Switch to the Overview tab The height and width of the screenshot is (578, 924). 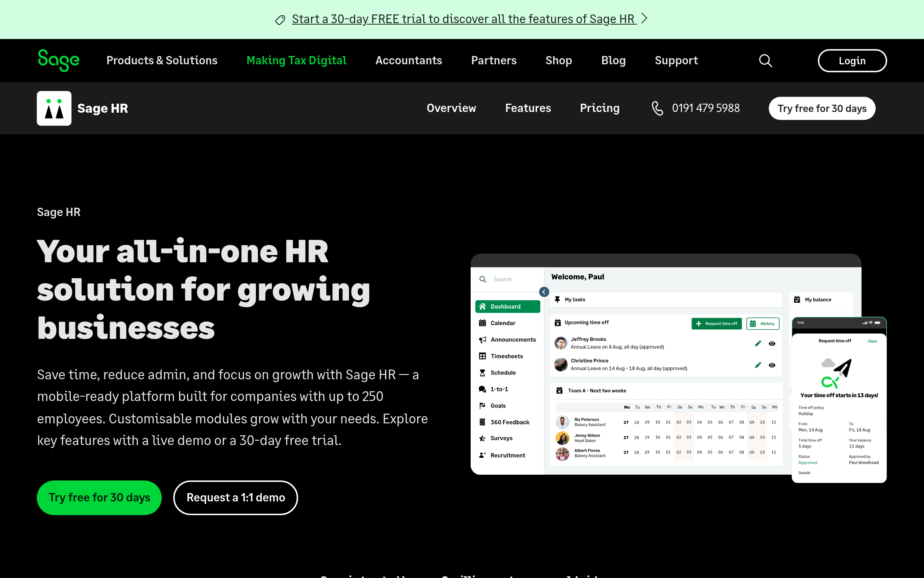451,108
